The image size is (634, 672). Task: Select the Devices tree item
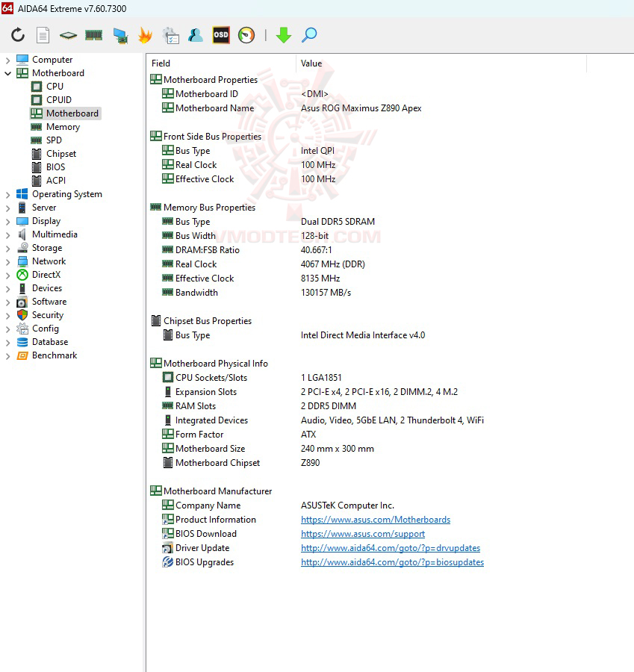(x=47, y=288)
